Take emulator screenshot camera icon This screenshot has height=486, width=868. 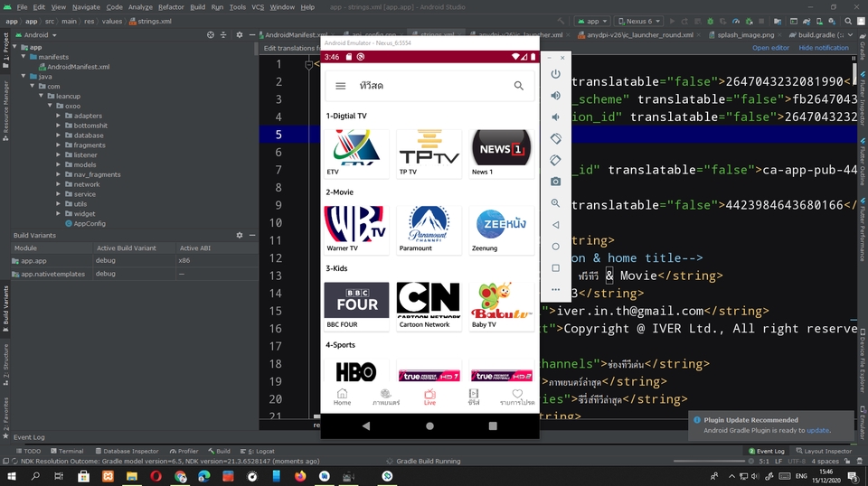point(555,182)
